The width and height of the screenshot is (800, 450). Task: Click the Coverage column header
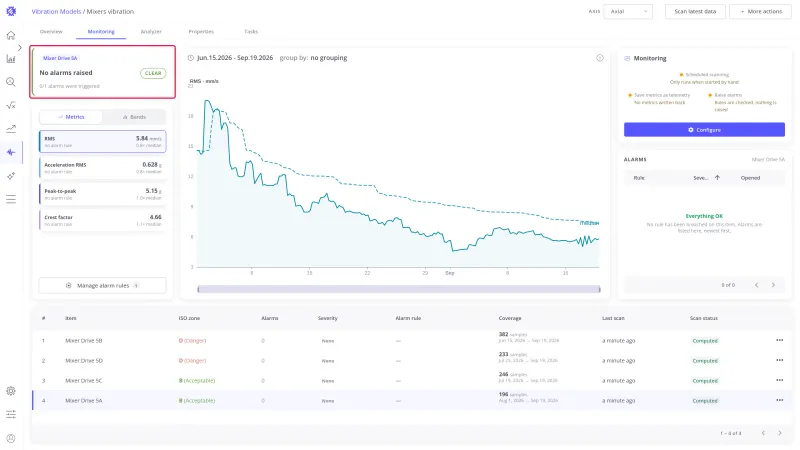point(510,318)
